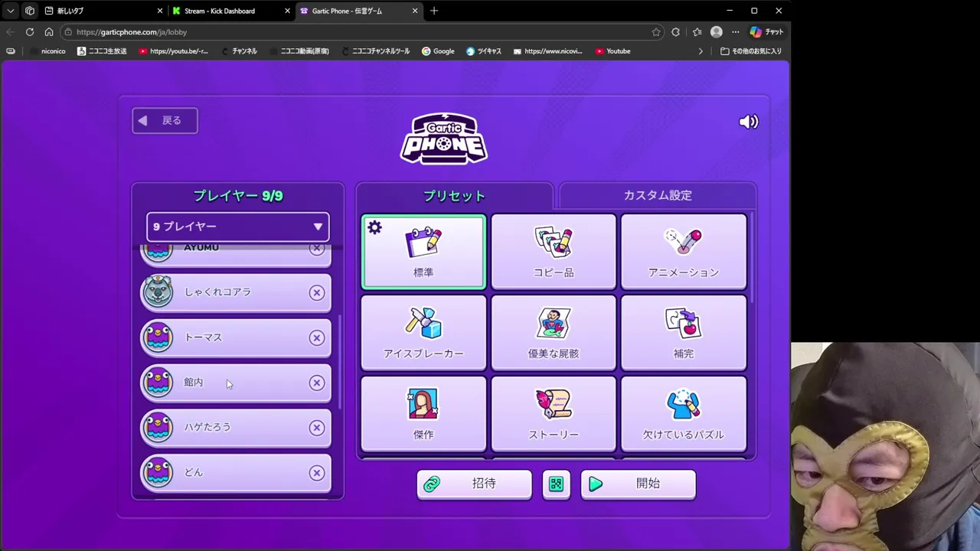Viewport: 980px width, 551px height.
Task: Select the 補完 preset
Action: pyautogui.click(x=684, y=333)
